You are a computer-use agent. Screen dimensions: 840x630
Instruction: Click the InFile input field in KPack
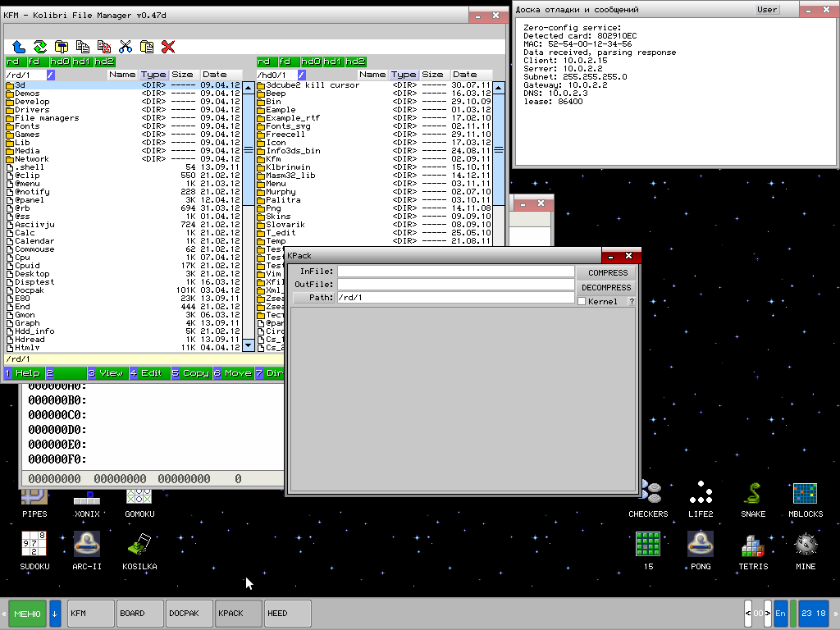coord(456,272)
